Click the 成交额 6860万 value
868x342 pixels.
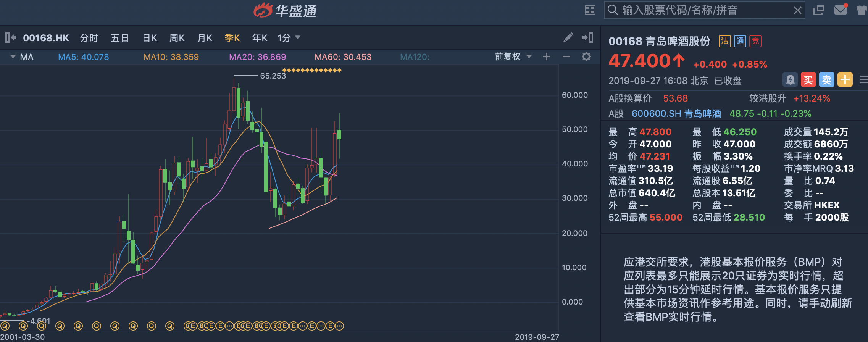[831, 144]
